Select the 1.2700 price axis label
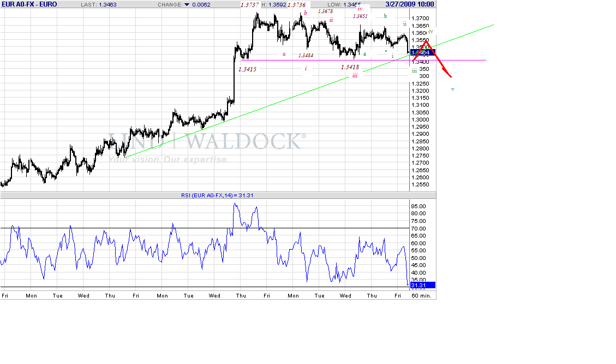The image size is (616, 364). click(420, 163)
